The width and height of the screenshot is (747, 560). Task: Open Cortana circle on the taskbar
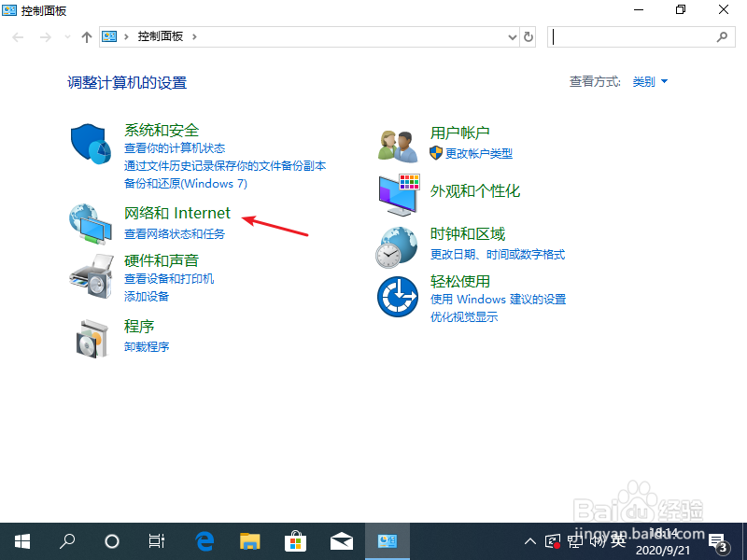click(112, 541)
